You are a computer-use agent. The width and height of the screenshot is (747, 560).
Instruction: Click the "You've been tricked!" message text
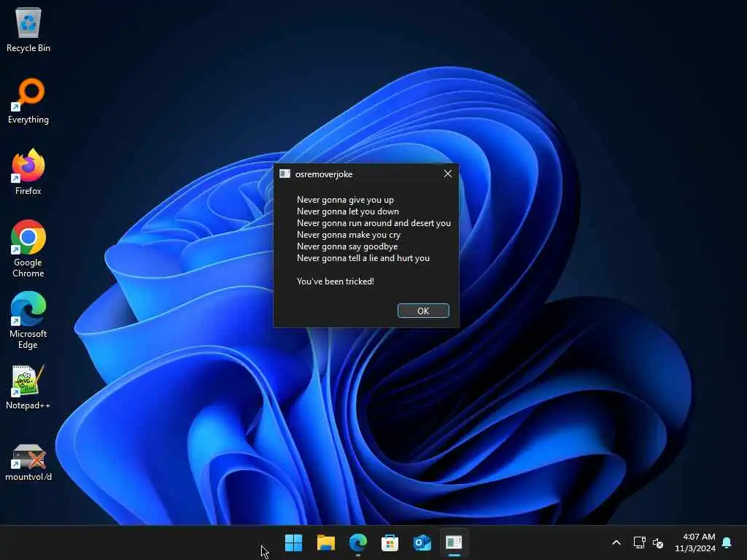point(336,281)
